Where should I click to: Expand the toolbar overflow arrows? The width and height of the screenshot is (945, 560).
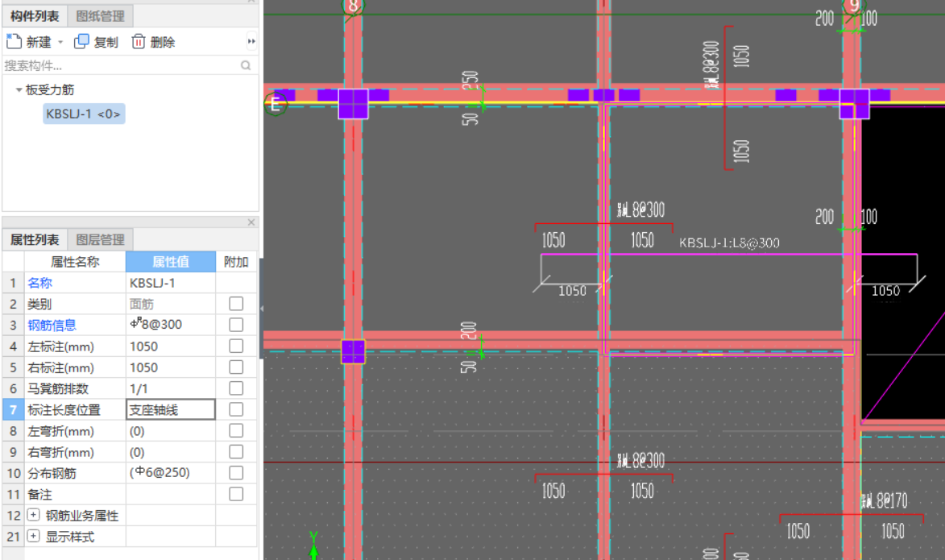(251, 42)
